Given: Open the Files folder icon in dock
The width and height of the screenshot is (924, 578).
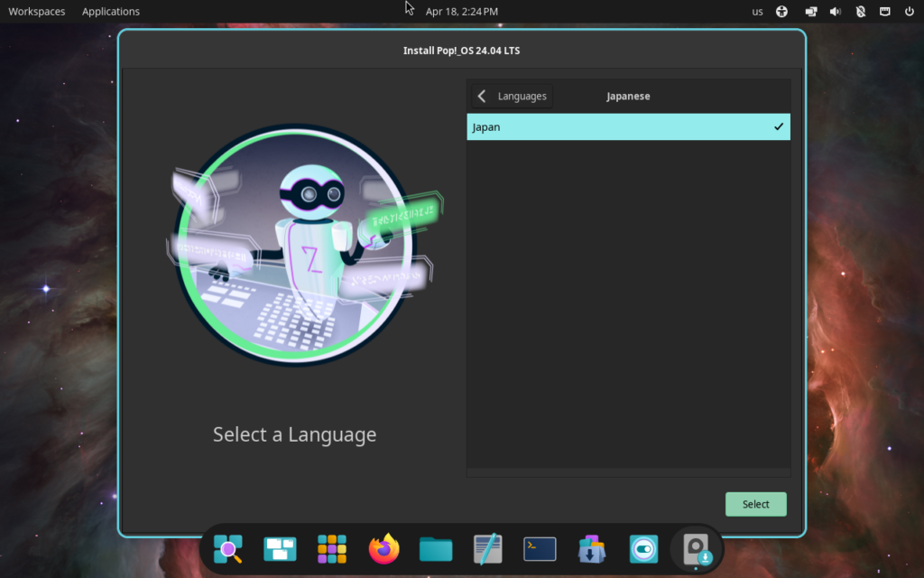Looking at the screenshot, I should tap(436, 548).
